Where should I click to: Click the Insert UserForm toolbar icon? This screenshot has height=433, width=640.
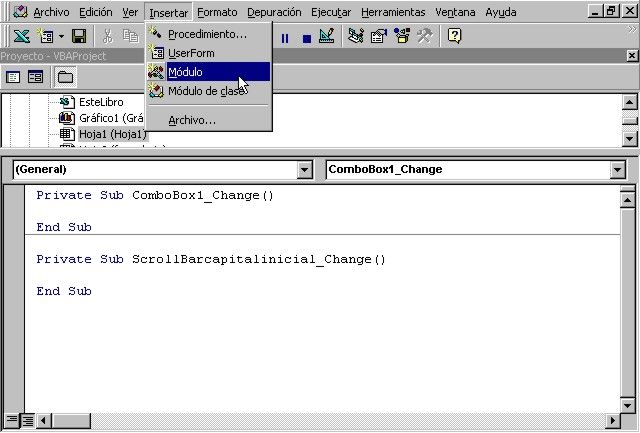coord(45,36)
